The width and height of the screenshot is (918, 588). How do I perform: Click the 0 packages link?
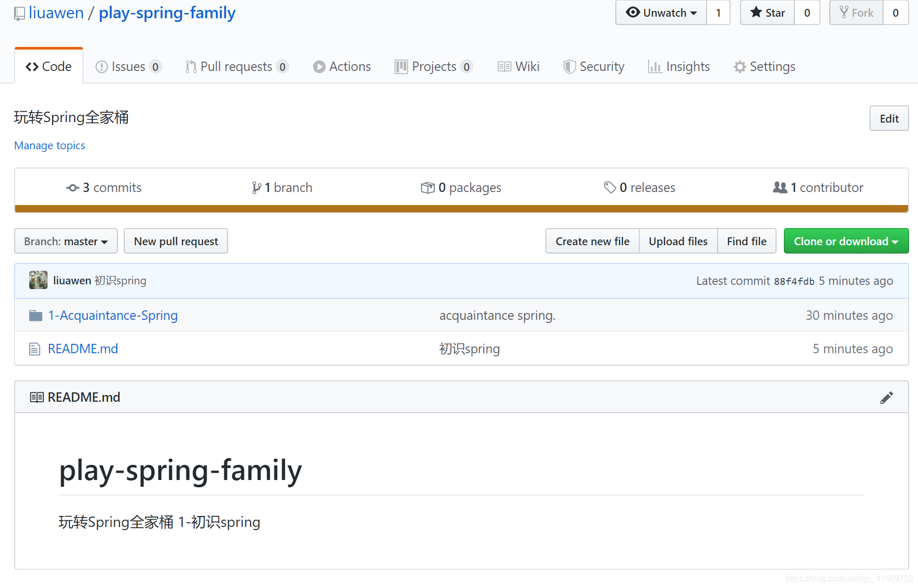(461, 188)
